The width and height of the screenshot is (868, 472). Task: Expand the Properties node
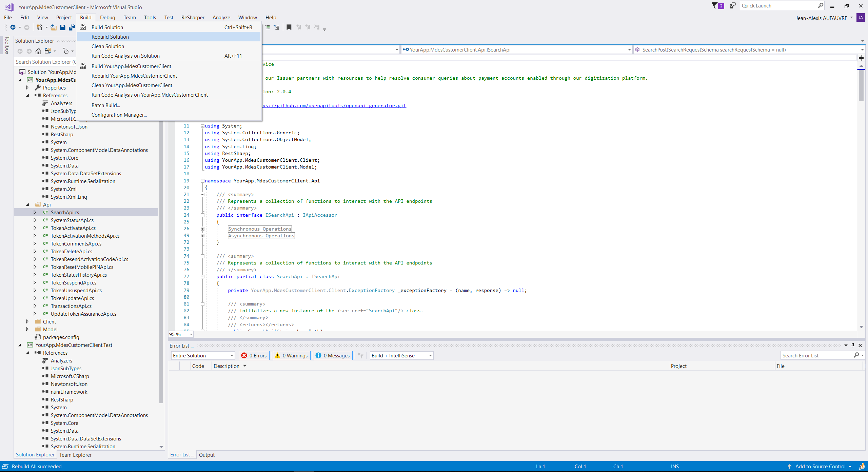click(27, 87)
